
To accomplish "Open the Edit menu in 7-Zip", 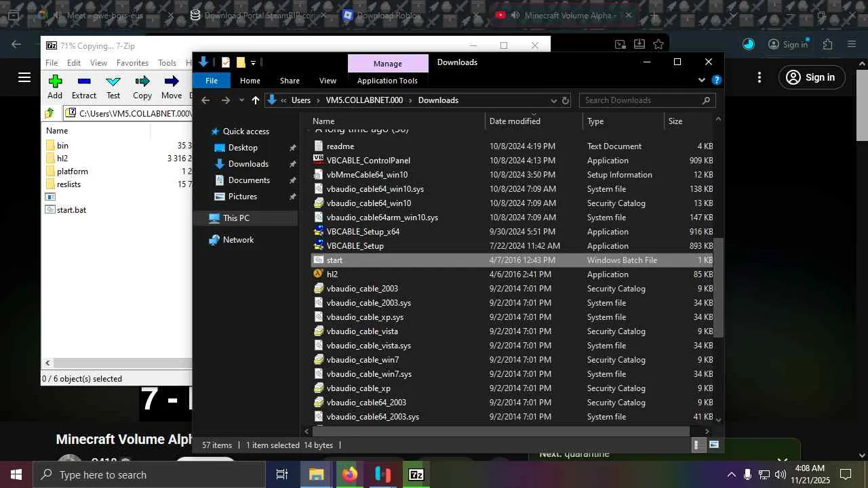I will pyautogui.click(x=74, y=63).
